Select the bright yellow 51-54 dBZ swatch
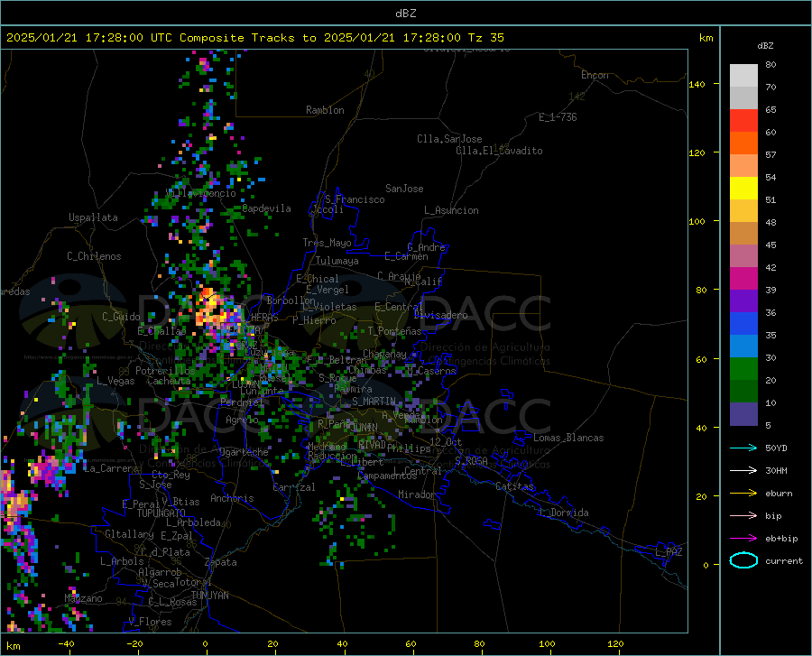This screenshot has height=656, width=812. [743, 189]
